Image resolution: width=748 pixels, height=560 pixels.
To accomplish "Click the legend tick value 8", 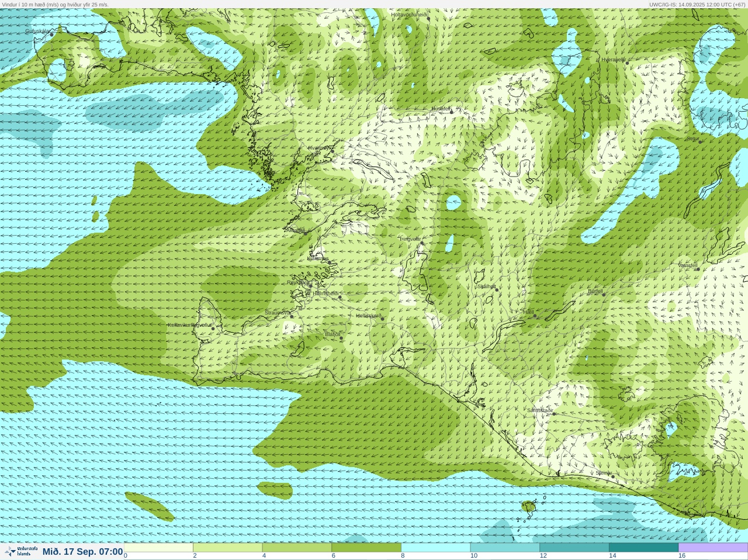I will coord(403,556).
